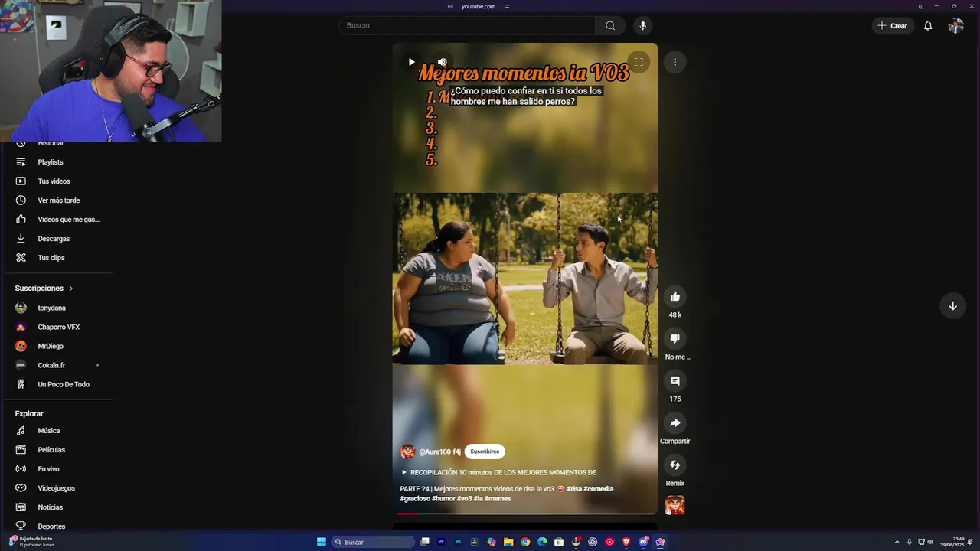
Task: Click the Compartir share arrow icon
Action: click(675, 423)
